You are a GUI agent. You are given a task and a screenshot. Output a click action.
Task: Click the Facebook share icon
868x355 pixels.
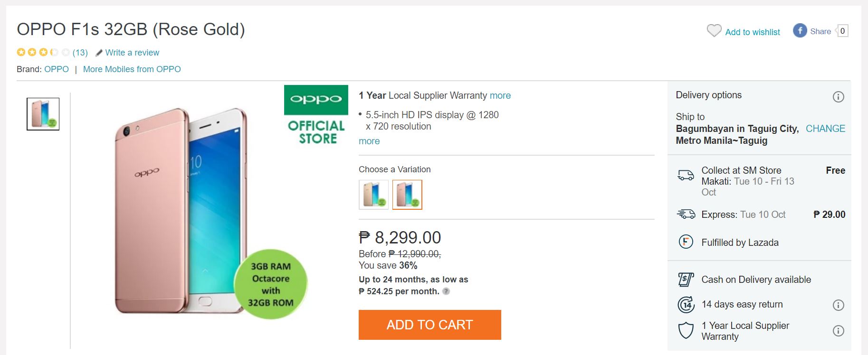pos(800,31)
